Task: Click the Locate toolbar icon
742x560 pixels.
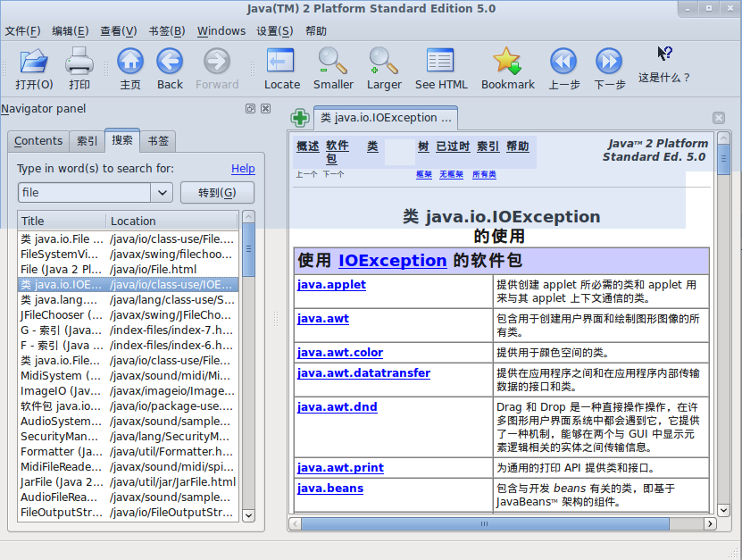Action: [281, 62]
